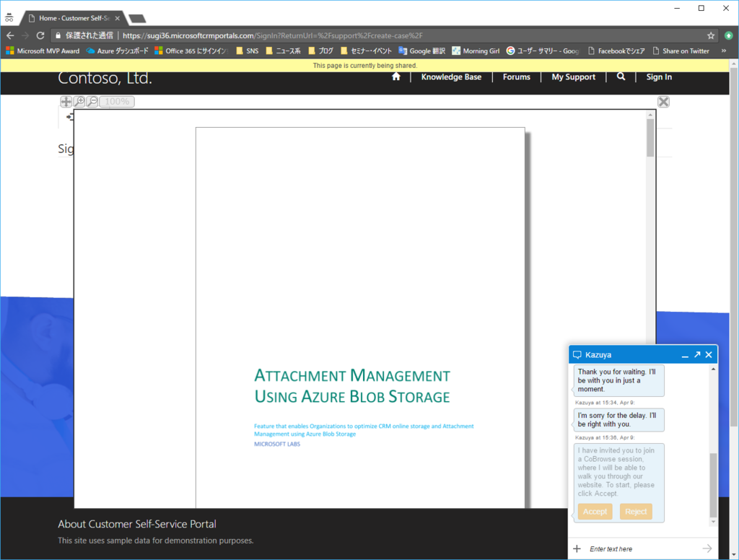Pop out the Kazuya chat window
Viewport: 739px width, 560px height.
click(697, 354)
